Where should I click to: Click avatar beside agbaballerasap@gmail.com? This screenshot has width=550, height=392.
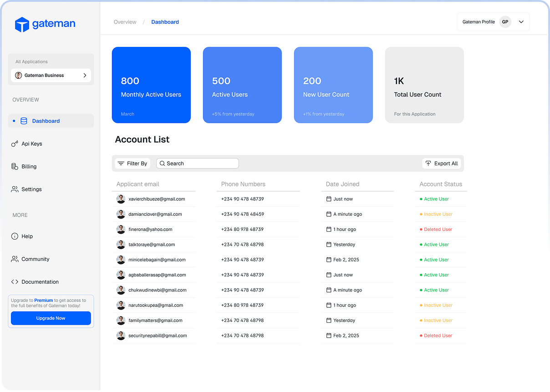pyautogui.click(x=121, y=275)
